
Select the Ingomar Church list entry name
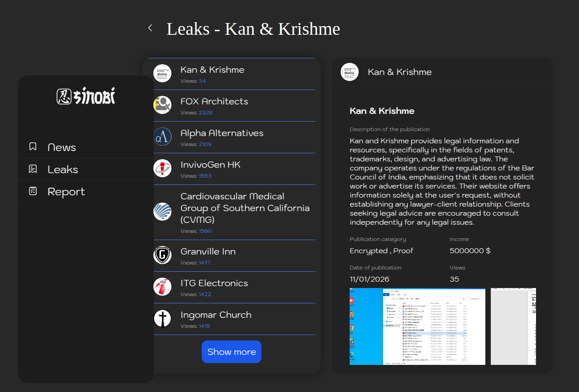[x=216, y=315]
